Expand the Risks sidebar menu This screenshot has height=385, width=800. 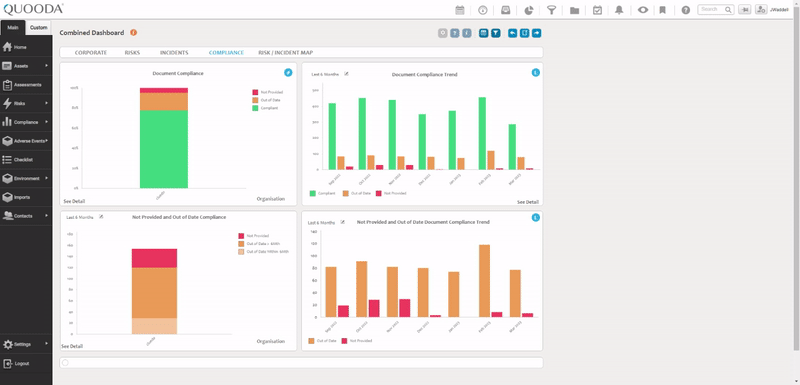[x=26, y=104]
